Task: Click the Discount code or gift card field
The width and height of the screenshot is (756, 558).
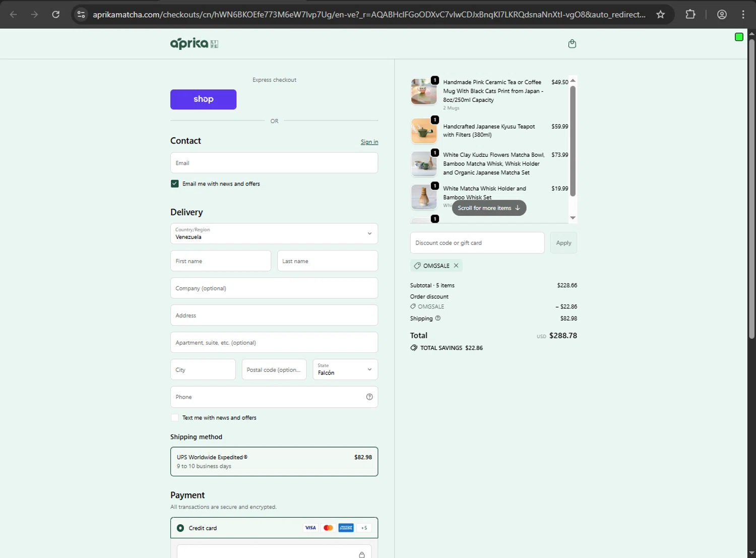Action: coord(477,243)
